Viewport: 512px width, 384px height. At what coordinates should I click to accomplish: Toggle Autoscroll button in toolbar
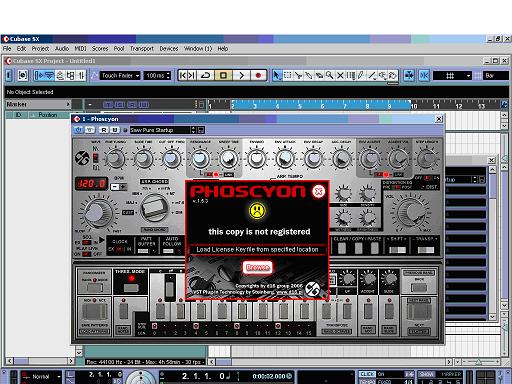coord(409,76)
